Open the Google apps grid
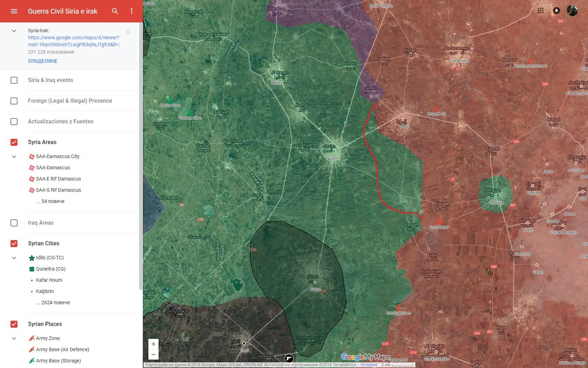Screen dimensions: 588x368 pyautogui.click(x=541, y=11)
